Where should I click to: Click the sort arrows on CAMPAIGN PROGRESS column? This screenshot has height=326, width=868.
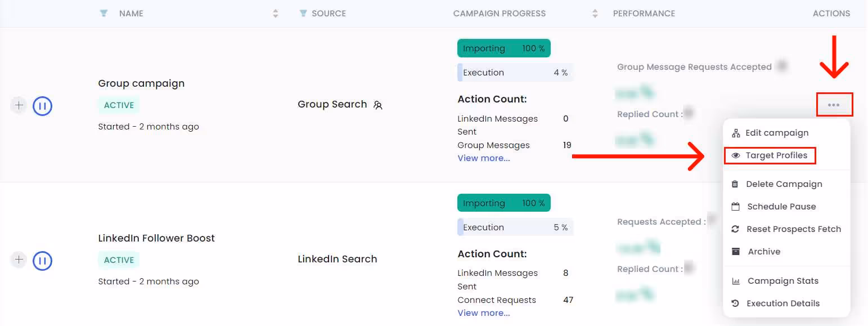tap(595, 13)
